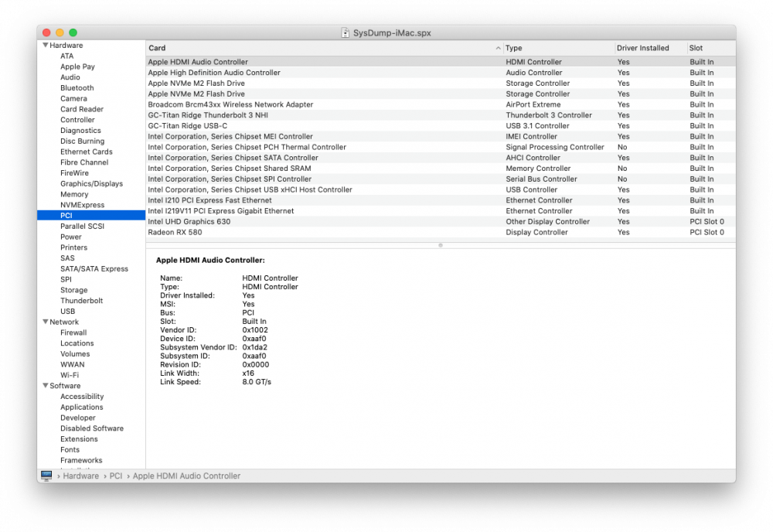
Task: Click the Vendor ID value 0x1002
Action: click(255, 330)
